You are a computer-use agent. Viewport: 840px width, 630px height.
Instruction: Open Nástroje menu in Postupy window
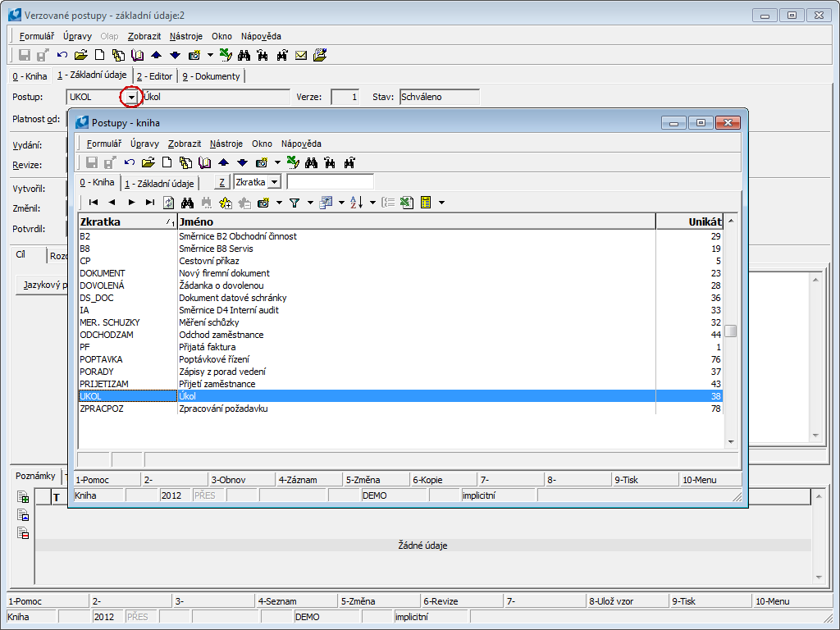226,144
